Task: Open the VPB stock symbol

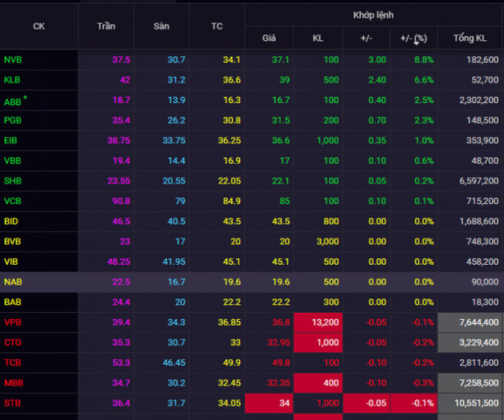Action: (x=13, y=322)
